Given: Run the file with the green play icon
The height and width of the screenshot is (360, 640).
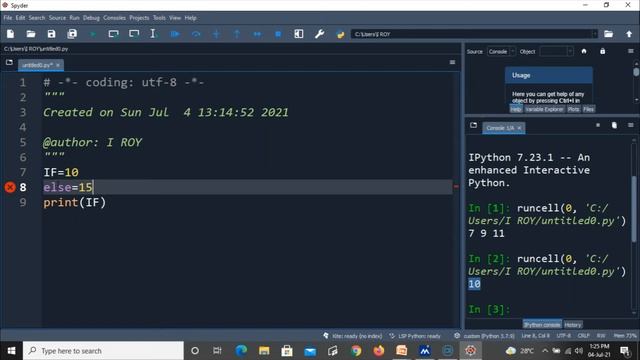Looking at the screenshot, I should [93, 34].
